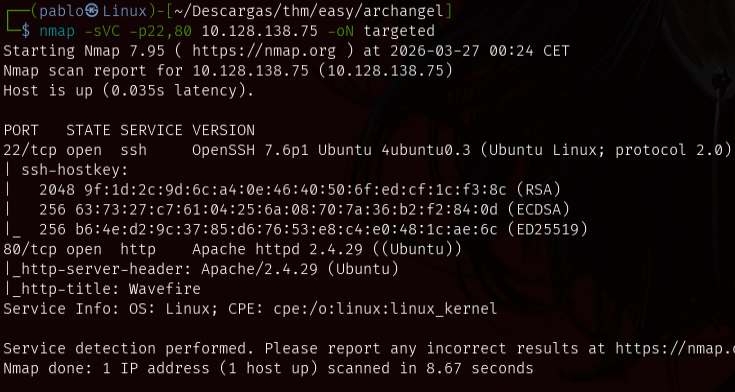The width and height of the screenshot is (735, 392).
Task: Click the target IP 10.128.138.75 in the command
Action: coord(255,31)
